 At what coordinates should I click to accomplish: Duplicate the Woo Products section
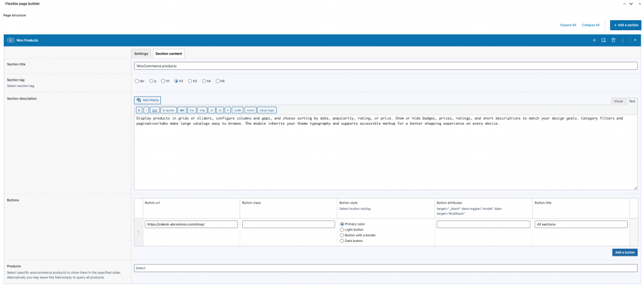click(603, 40)
